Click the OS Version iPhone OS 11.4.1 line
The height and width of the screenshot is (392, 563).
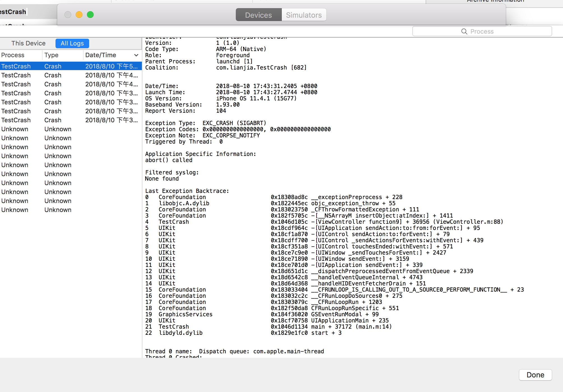click(x=221, y=98)
